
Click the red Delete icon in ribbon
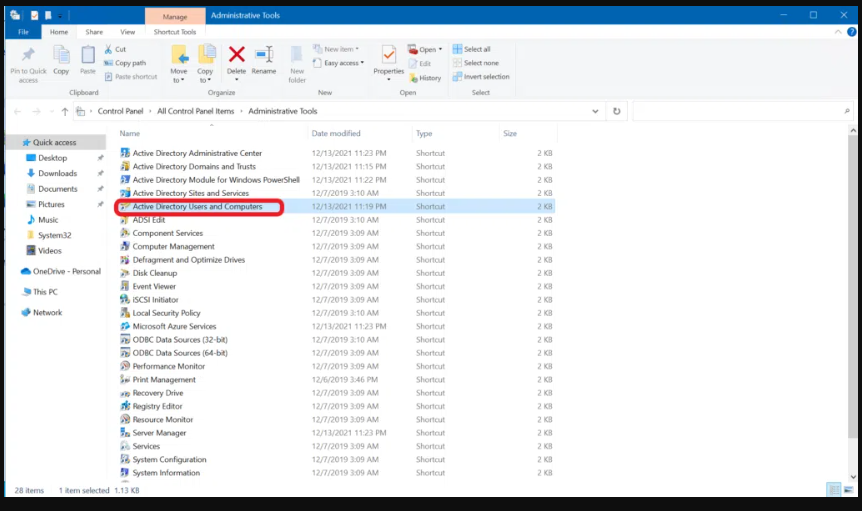[x=236, y=55]
